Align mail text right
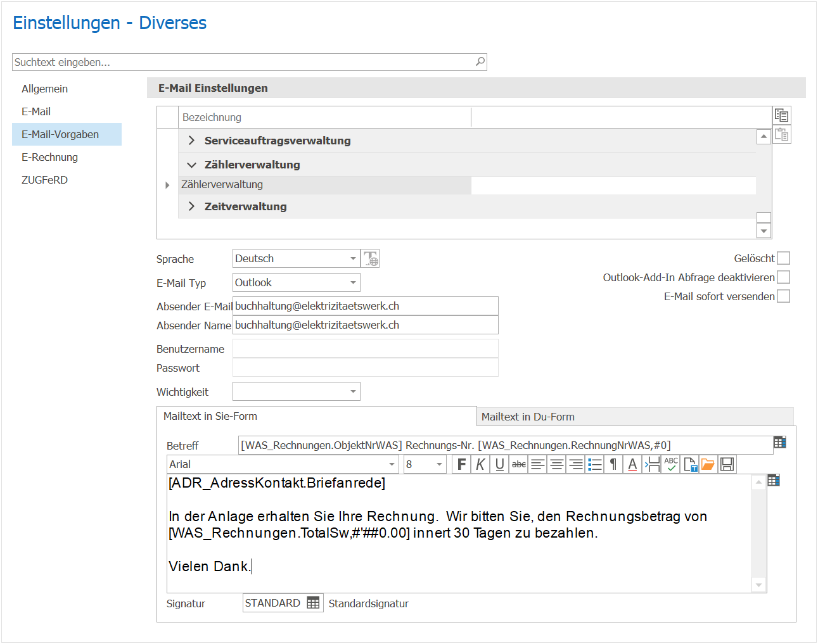The width and height of the screenshot is (818, 644). click(x=575, y=464)
